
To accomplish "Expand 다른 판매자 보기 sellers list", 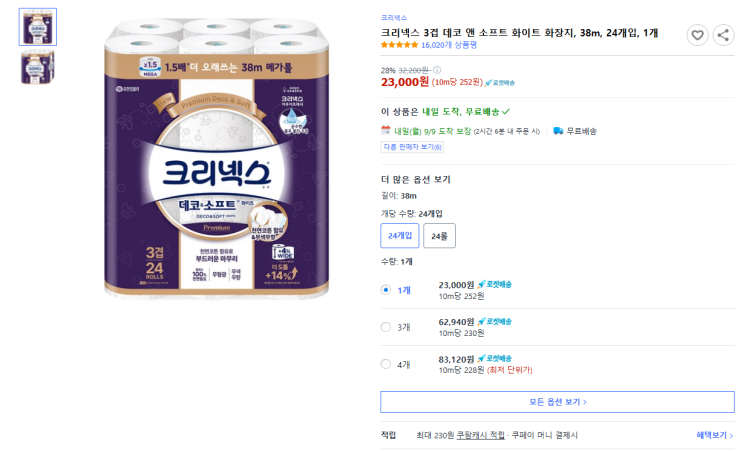I will (x=412, y=147).
